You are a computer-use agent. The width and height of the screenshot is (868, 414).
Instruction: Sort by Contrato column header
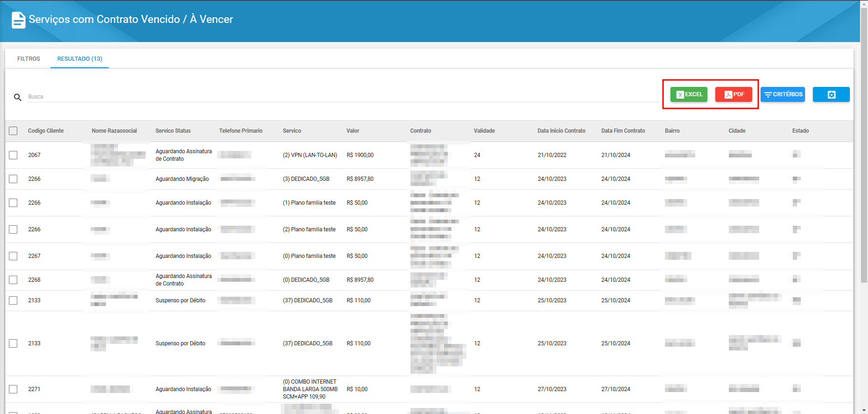point(421,131)
